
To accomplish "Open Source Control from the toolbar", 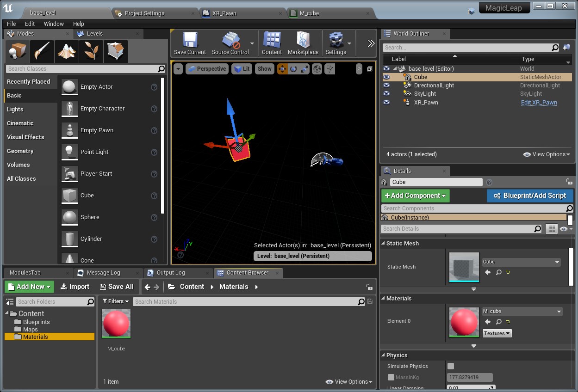I will (x=230, y=44).
